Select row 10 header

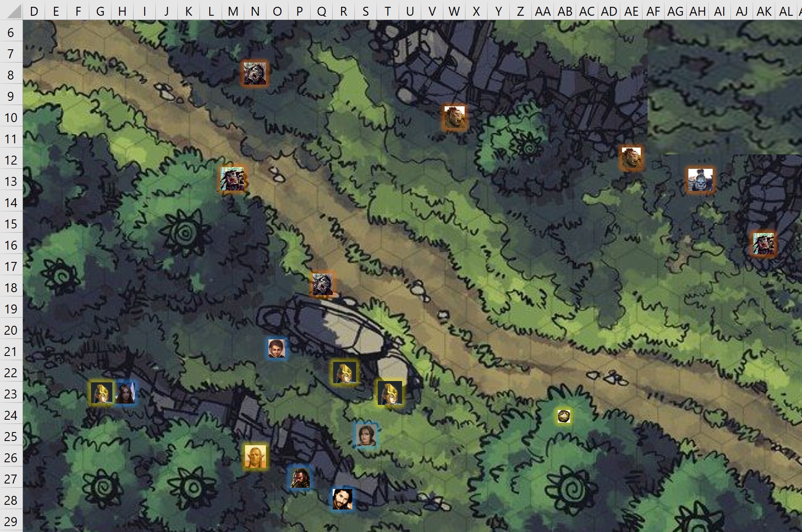tap(11, 117)
